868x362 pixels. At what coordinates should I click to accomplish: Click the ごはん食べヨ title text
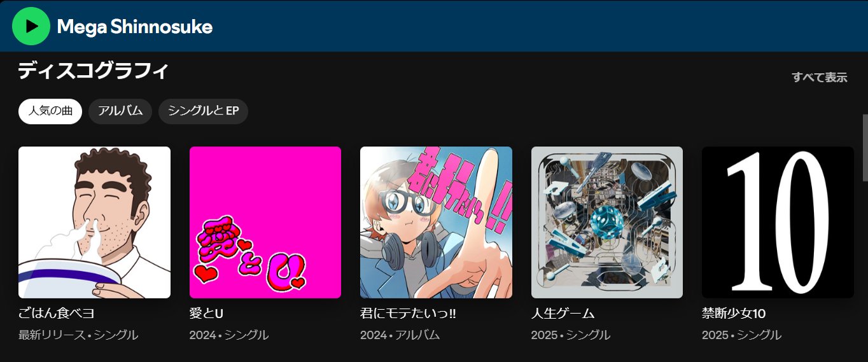tap(57, 314)
